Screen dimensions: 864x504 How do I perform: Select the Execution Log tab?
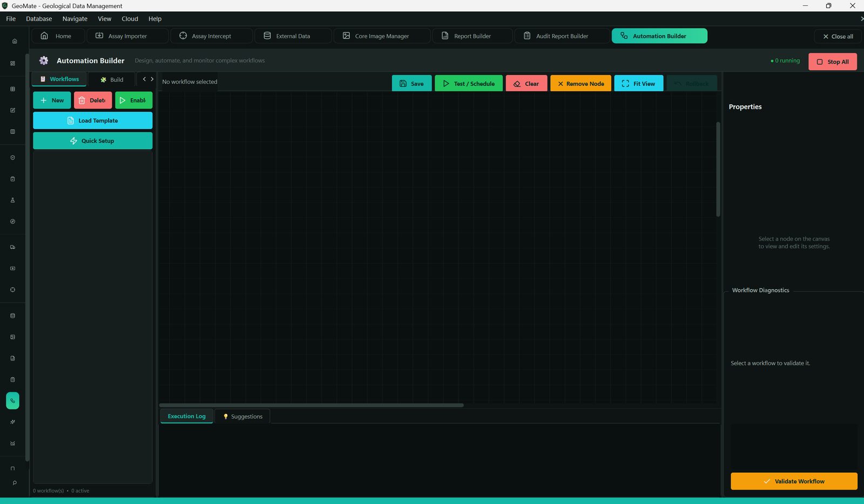click(x=186, y=416)
